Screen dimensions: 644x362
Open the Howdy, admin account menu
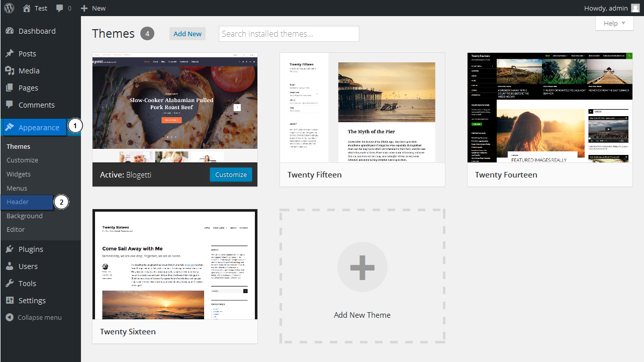click(612, 8)
